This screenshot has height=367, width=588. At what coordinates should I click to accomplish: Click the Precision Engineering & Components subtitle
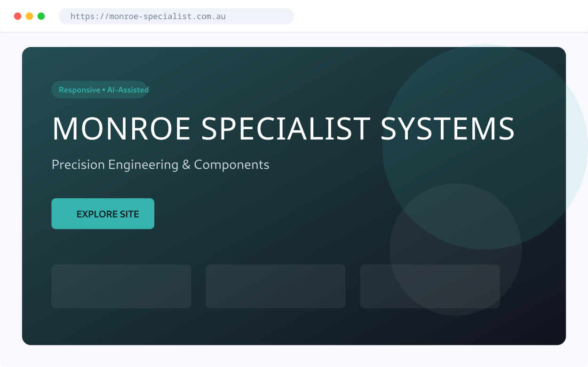point(160,165)
